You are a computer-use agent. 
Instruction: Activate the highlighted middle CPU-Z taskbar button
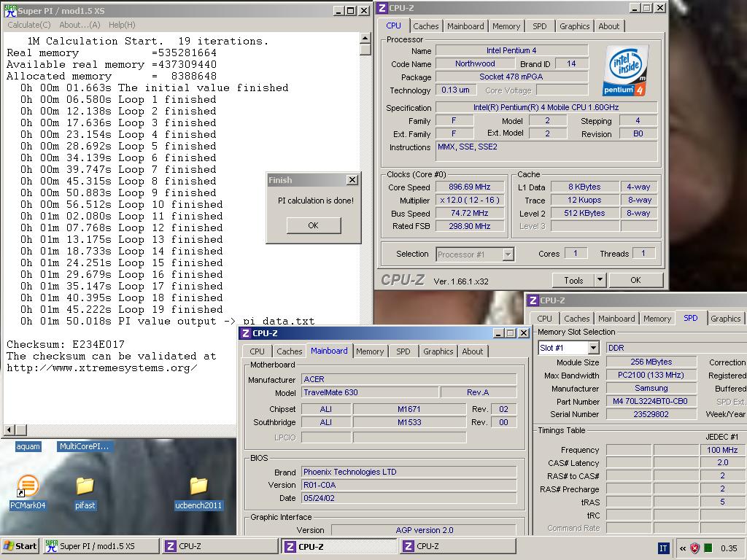click(x=338, y=546)
